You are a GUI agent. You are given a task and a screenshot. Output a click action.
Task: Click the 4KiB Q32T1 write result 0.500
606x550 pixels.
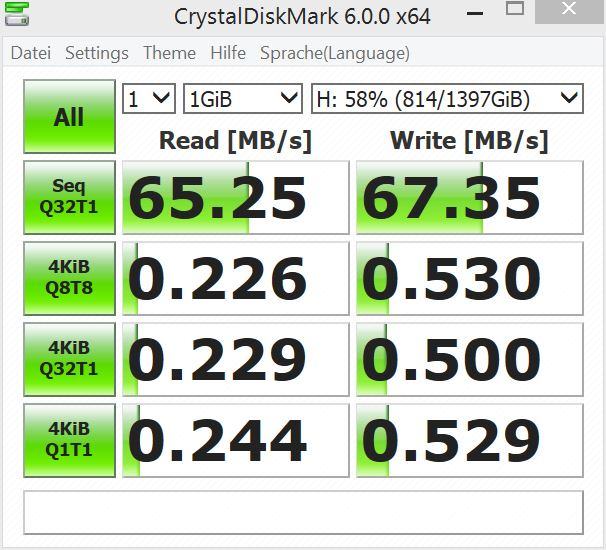coord(470,359)
